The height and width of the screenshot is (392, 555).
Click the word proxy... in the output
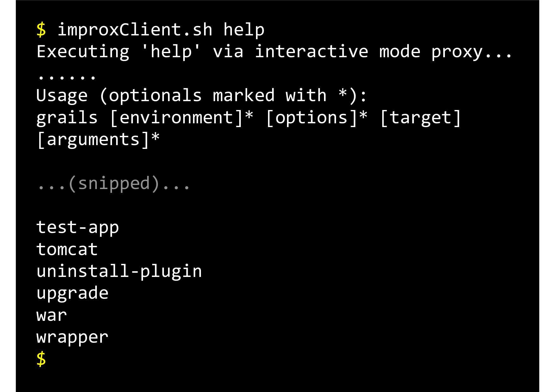[471, 52]
